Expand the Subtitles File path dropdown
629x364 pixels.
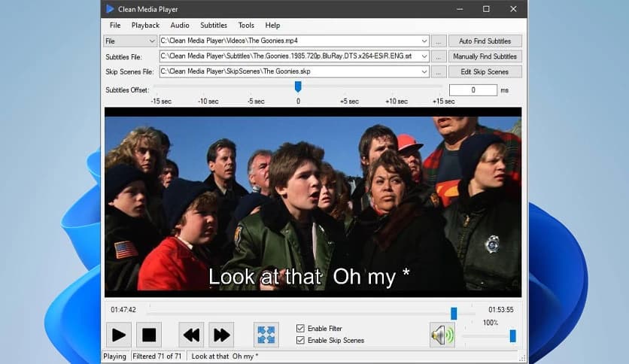pos(424,56)
